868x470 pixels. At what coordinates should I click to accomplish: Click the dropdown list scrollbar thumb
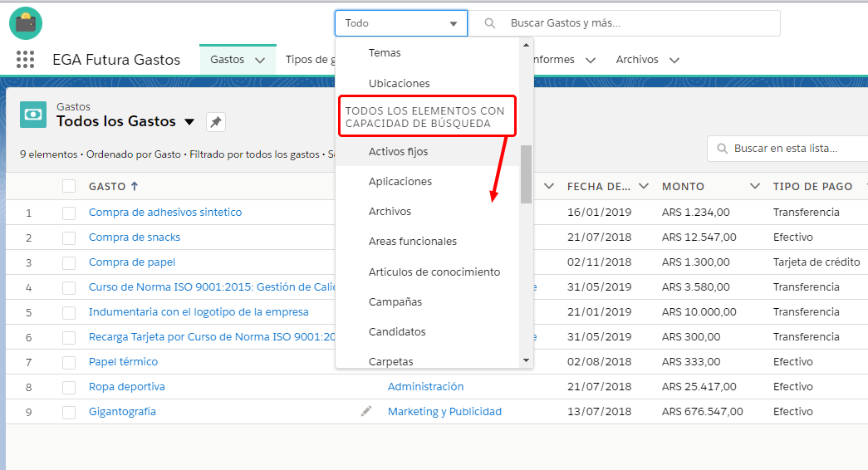pos(526,174)
